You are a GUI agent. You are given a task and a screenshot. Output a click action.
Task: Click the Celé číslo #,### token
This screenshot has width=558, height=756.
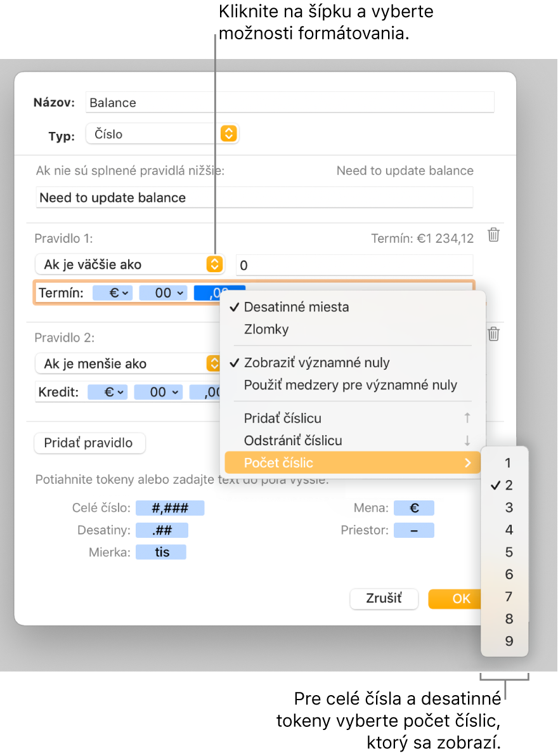click(x=170, y=507)
